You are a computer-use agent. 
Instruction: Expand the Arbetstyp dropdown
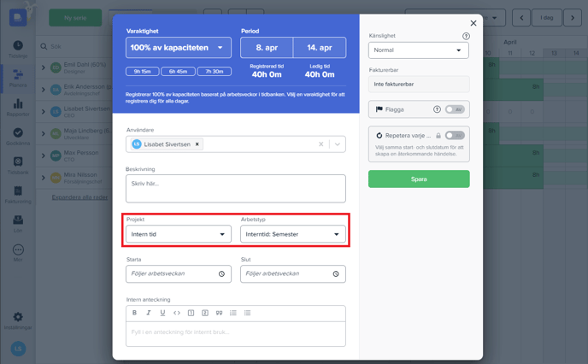point(292,234)
